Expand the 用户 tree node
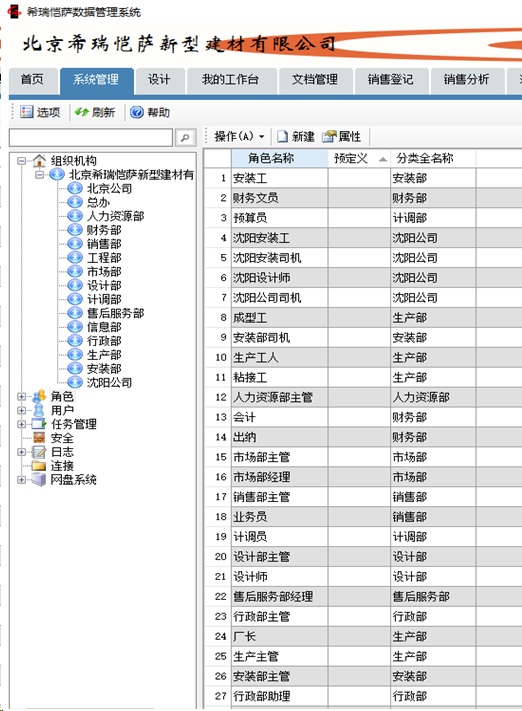The width and height of the screenshot is (522, 711). click(21, 410)
